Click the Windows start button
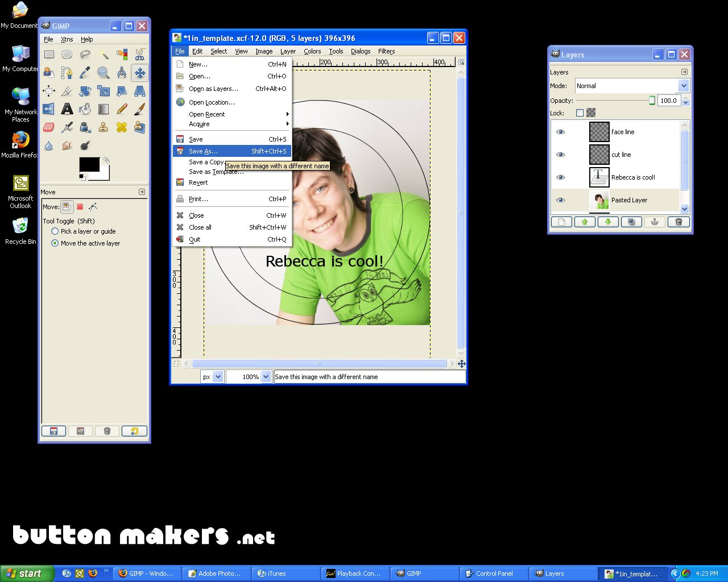This screenshot has height=582, width=728. point(27,573)
